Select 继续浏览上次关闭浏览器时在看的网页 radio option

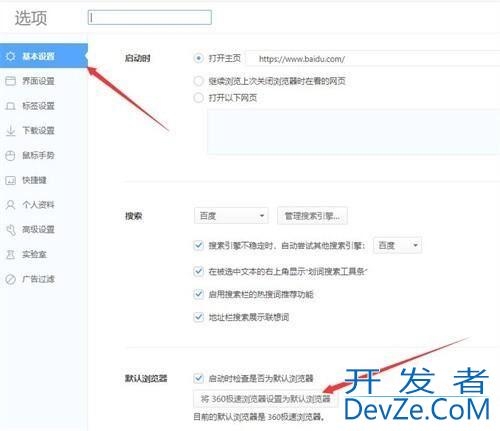(x=198, y=81)
